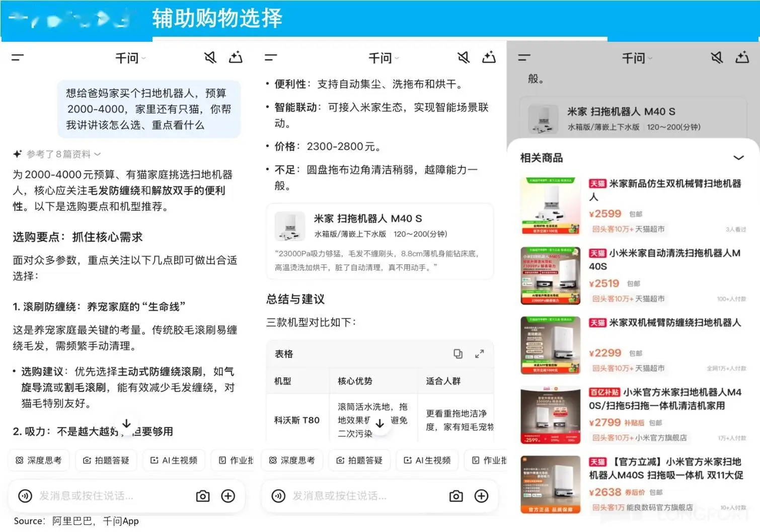Select the user message bubble about 扫地机器人
The image size is (760, 532).
[149, 109]
